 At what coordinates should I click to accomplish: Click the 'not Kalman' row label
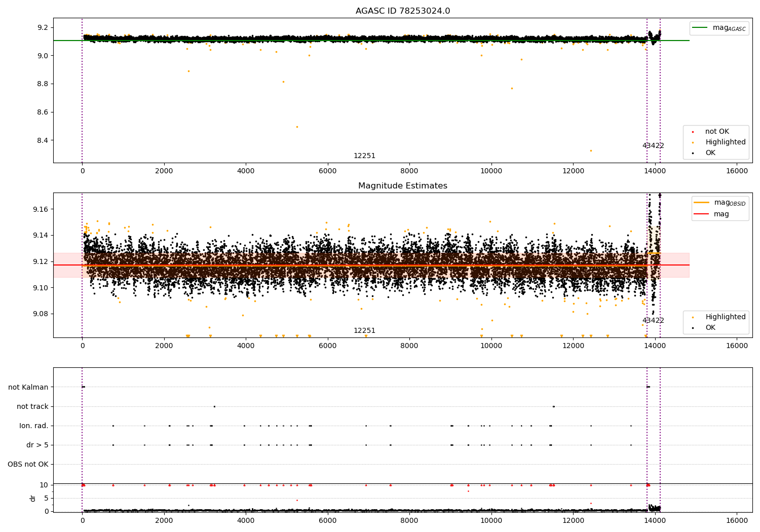pyautogui.click(x=28, y=387)
